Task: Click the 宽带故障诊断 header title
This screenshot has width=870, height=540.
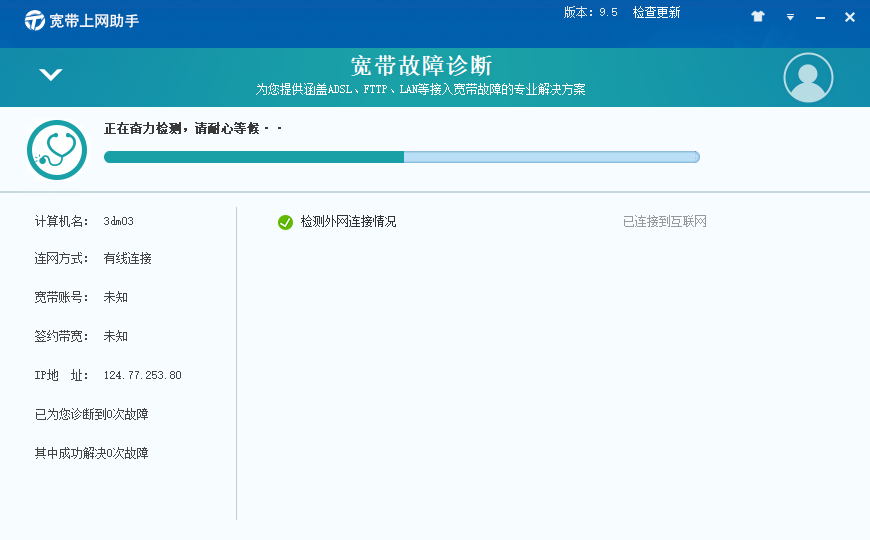Action: click(421, 67)
